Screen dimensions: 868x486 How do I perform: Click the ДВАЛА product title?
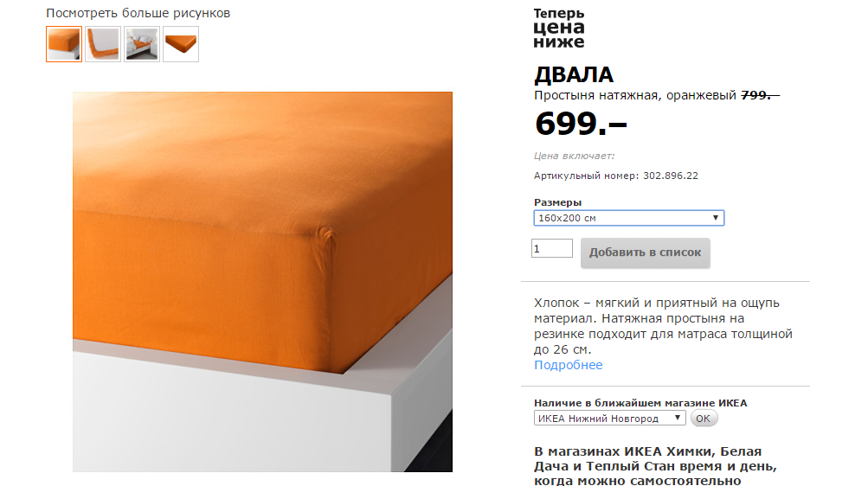pos(574,74)
